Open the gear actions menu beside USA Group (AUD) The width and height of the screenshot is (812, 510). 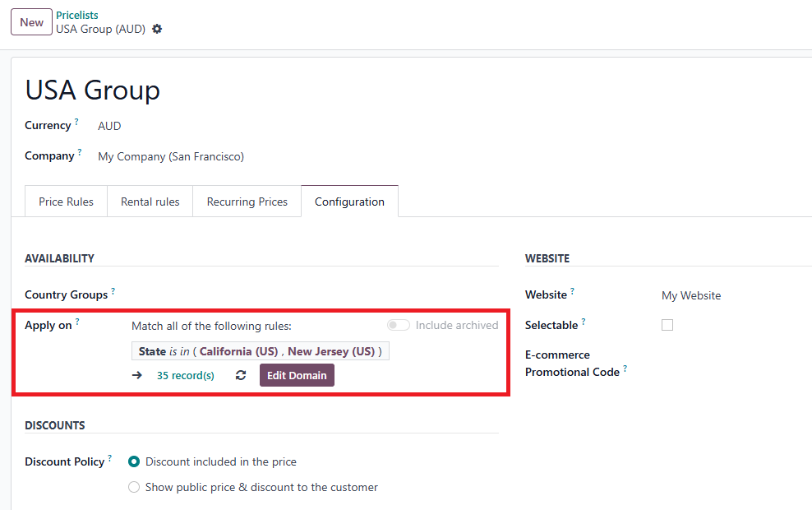157,29
